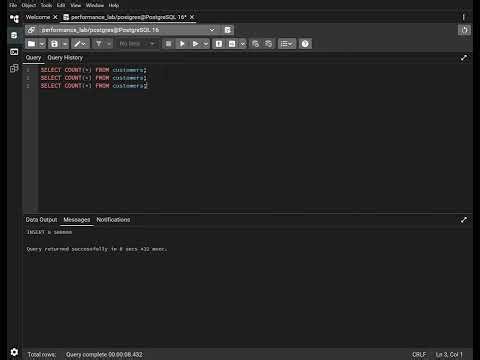Expand the Filter options dropdown arrow
The image size is (480, 360).
point(109,44)
